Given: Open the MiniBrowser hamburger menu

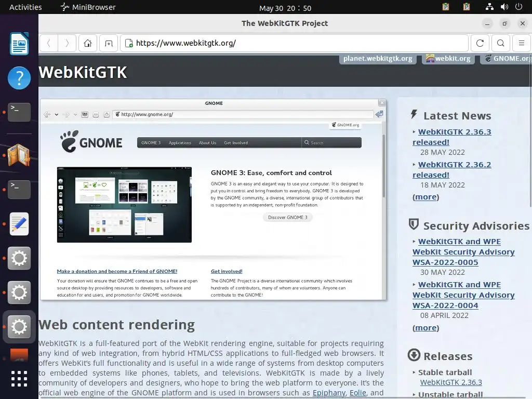Looking at the screenshot, I should [522, 43].
